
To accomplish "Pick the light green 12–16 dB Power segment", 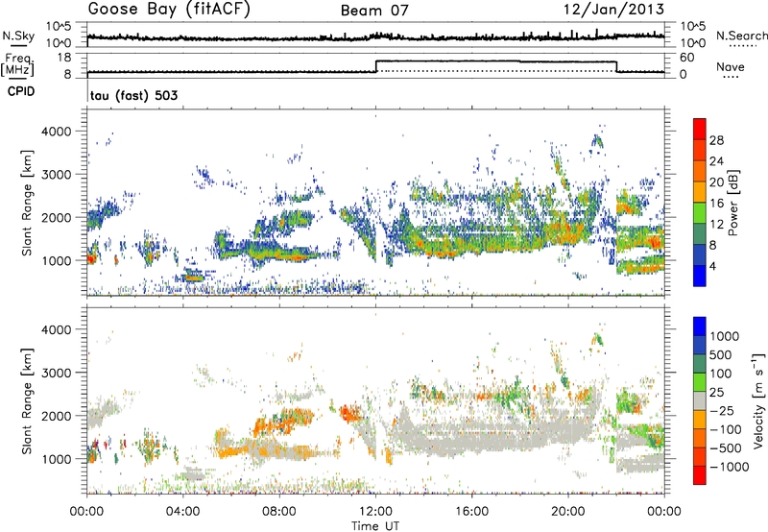I will click(700, 213).
